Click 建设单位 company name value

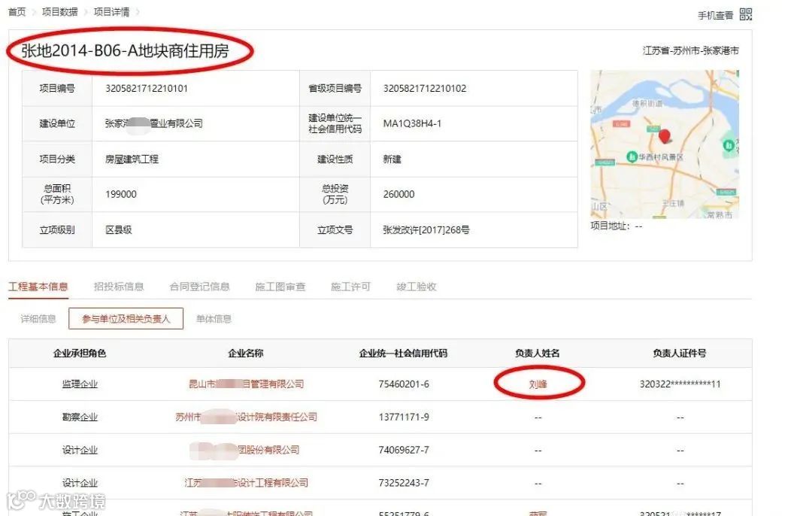click(x=154, y=124)
